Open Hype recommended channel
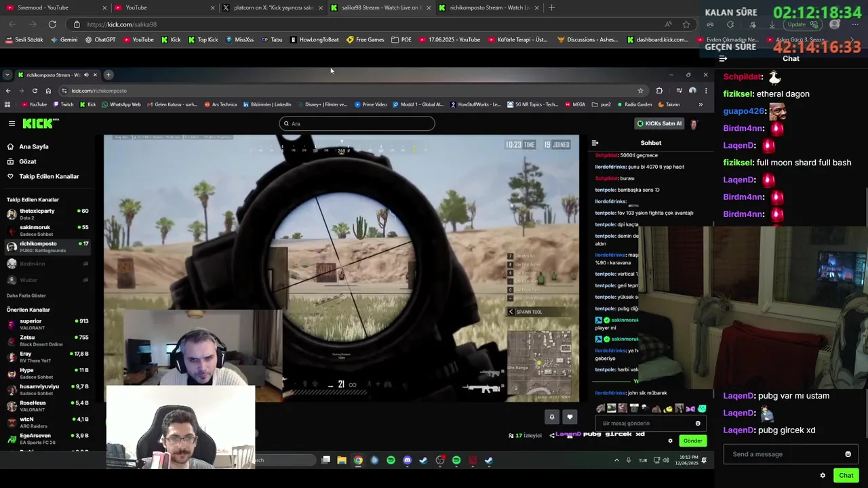This screenshot has width=868, height=488. 47,373
